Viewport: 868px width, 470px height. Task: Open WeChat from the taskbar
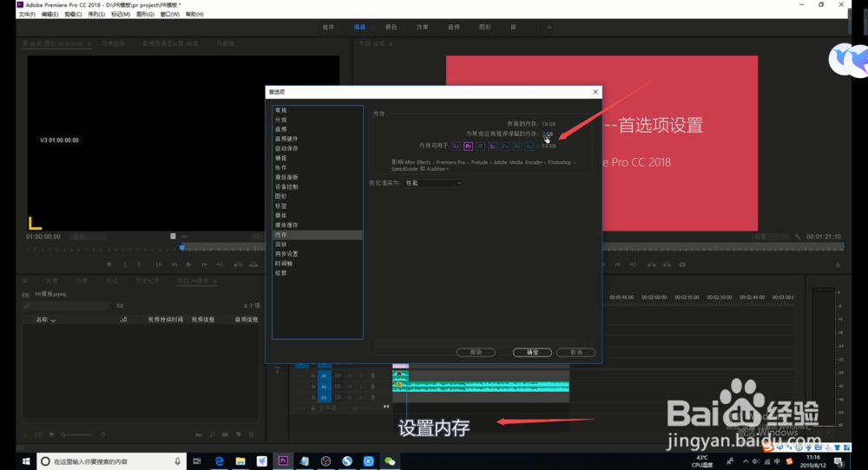pos(390,461)
